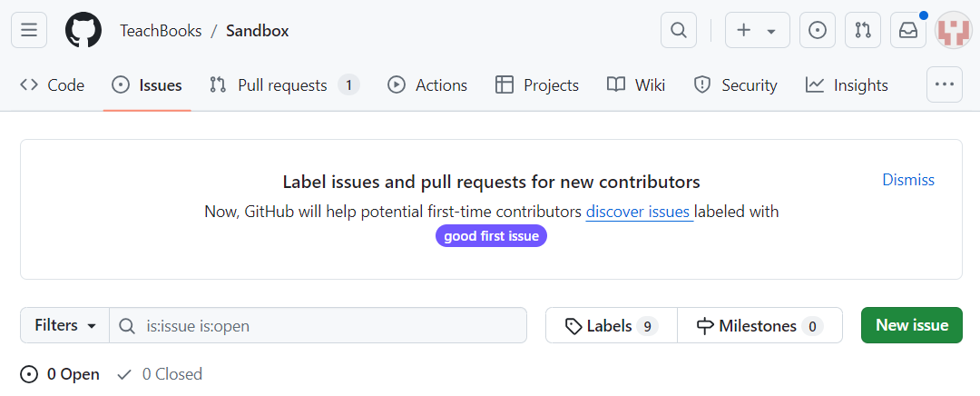980x396 pixels.
Task: Open the notifications inbox icon
Action: [x=908, y=30]
